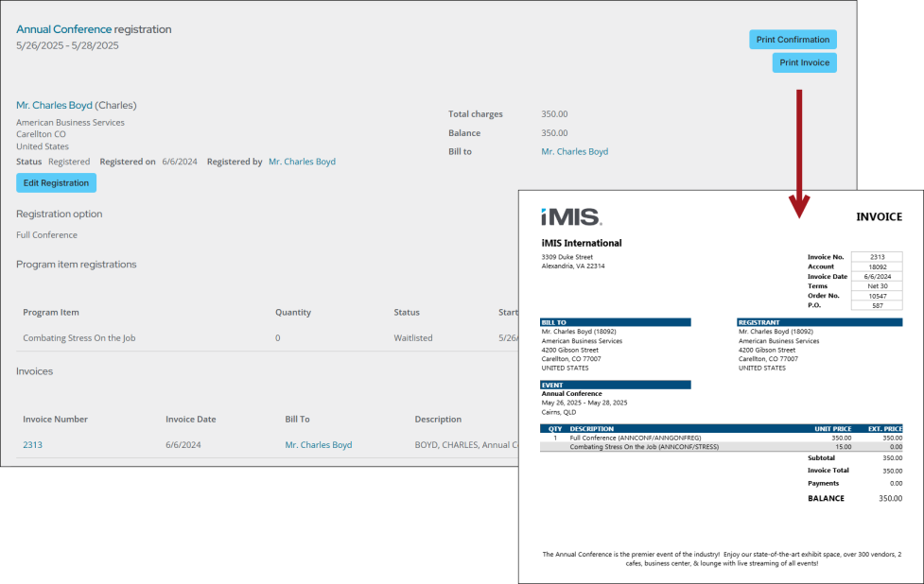Select the Invoice No. field value 2313
924x584 pixels.
pos(877,257)
